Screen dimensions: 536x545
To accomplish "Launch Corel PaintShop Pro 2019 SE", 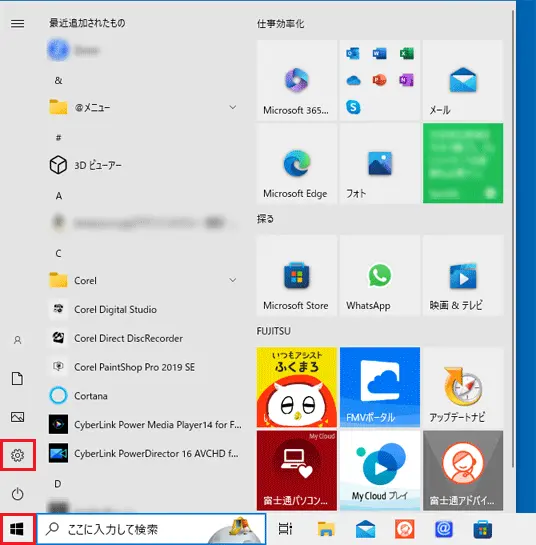I will point(144,367).
